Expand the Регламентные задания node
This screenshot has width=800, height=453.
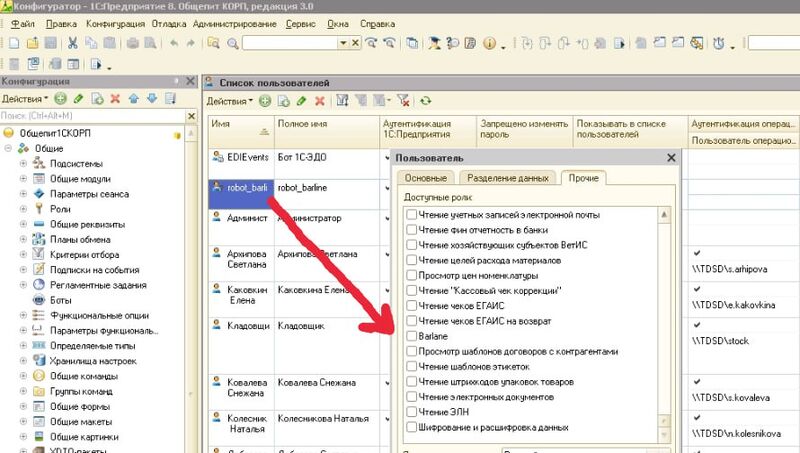23,285
